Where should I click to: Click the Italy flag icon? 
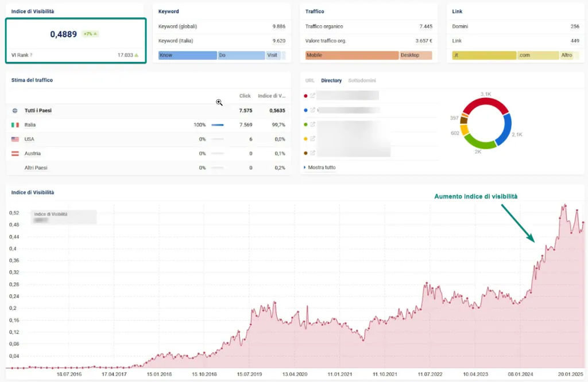[15, 124]
